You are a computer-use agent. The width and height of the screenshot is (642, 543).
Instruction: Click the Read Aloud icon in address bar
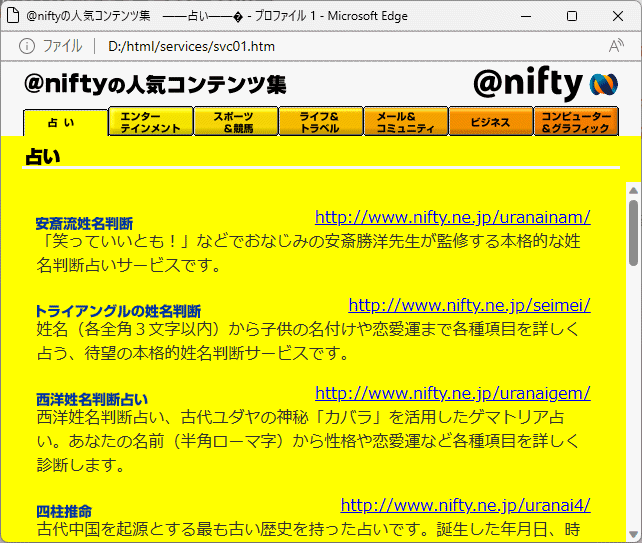(x=616, y=46)
